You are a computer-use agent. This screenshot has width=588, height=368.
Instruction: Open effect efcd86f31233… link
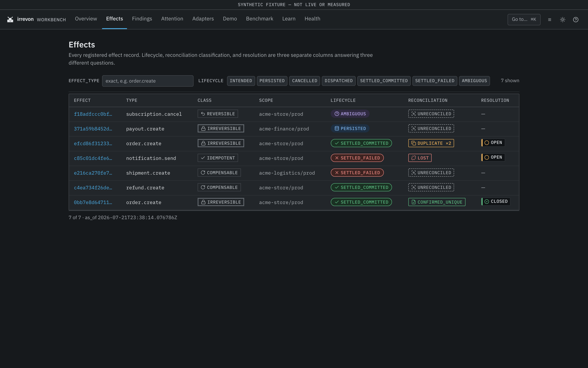pyautogui.click(x=93, y=143)
